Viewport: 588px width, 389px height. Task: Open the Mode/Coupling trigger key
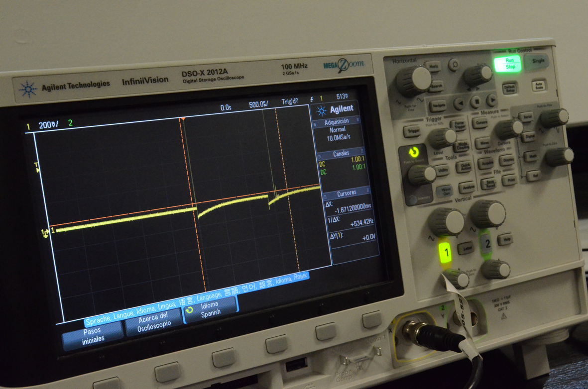[x=463, y=146]
